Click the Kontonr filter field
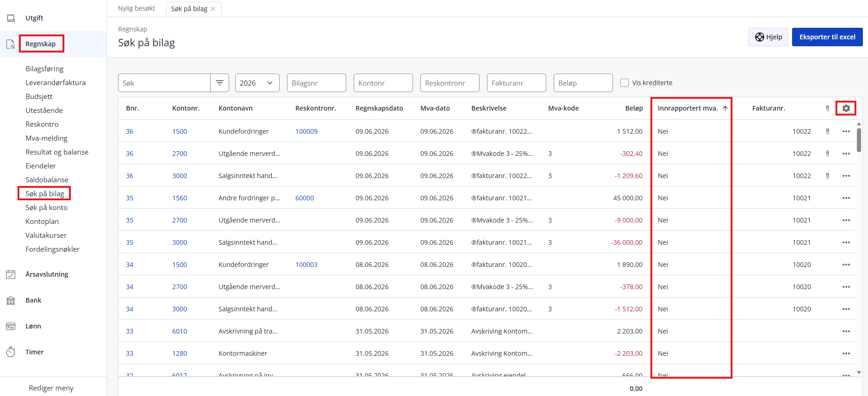Viewport: 868px width, 396px height. click(x=383, y=83)
